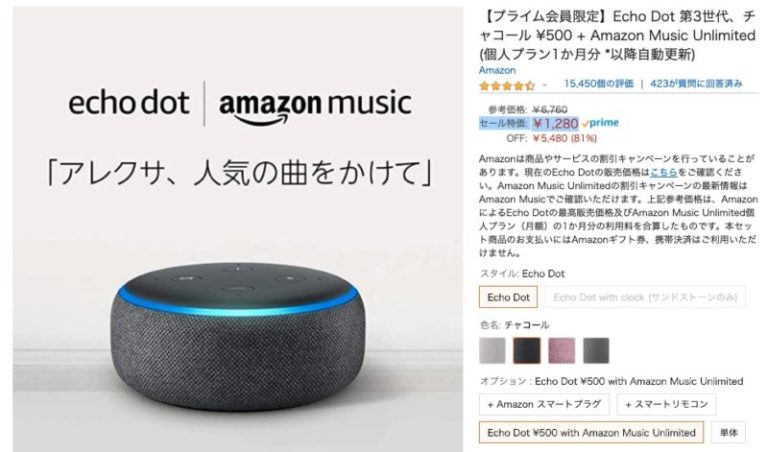Click the Prime badge icon
The image size is (768, 452).
pyautogui.click(x=600, y=122)
